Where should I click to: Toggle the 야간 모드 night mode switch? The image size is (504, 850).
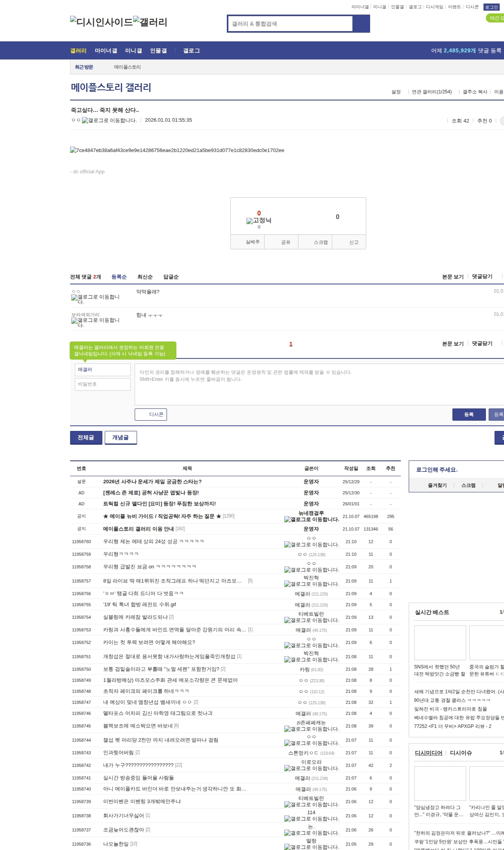click(x=495, y=18)
